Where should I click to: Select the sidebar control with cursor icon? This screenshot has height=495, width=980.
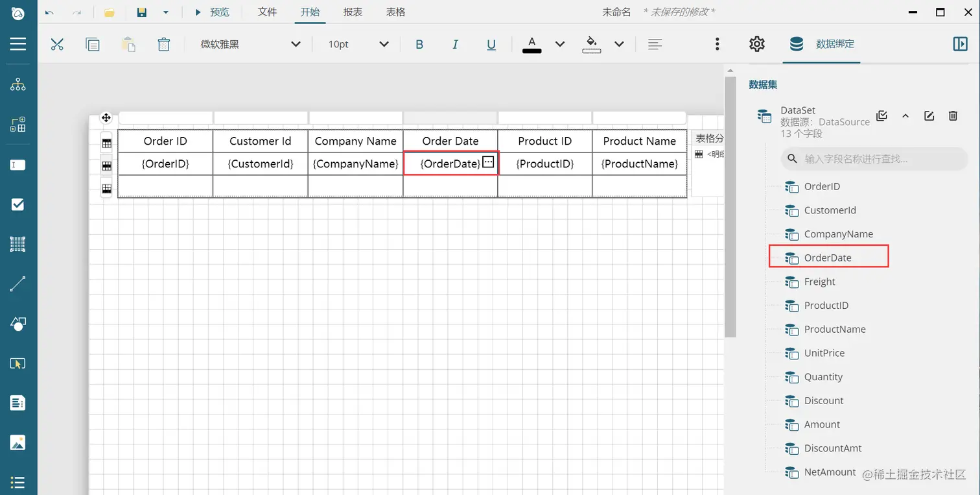pyautogui.click(x=18, y=363)
